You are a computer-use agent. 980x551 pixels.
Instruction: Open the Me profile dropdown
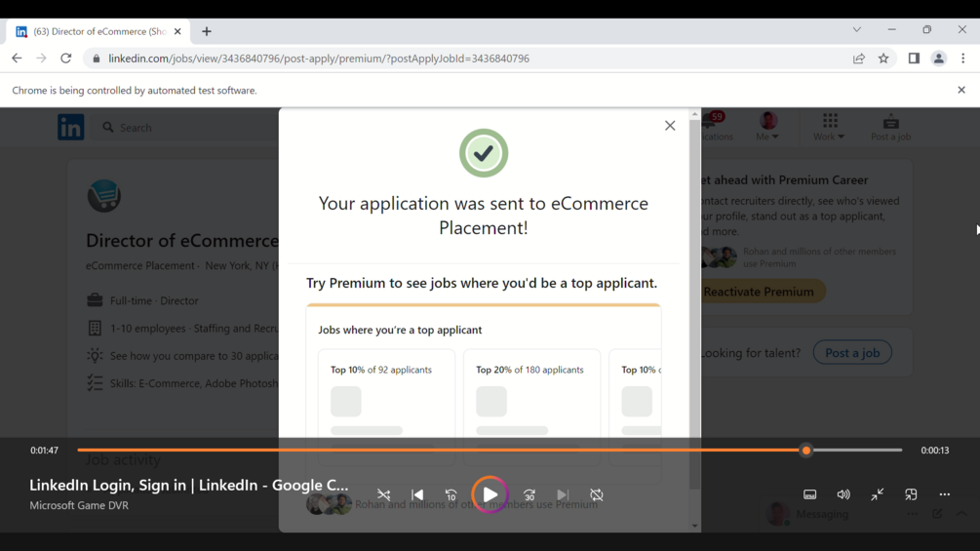click(x=767, y=126)
